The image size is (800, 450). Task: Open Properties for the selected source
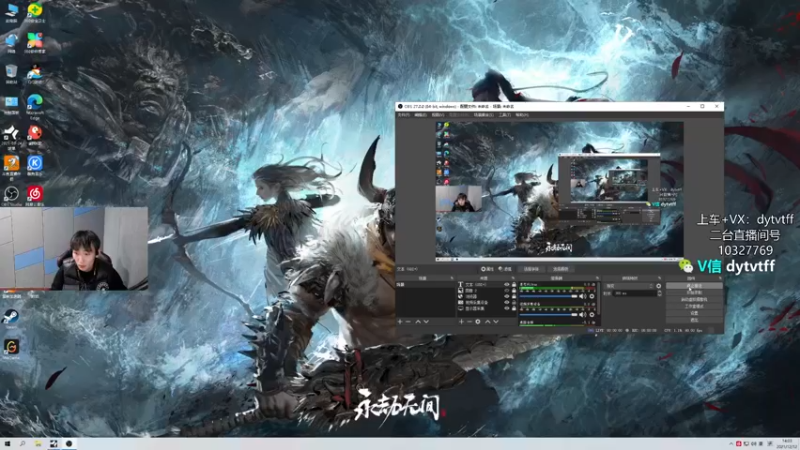[x=487, y=269]
